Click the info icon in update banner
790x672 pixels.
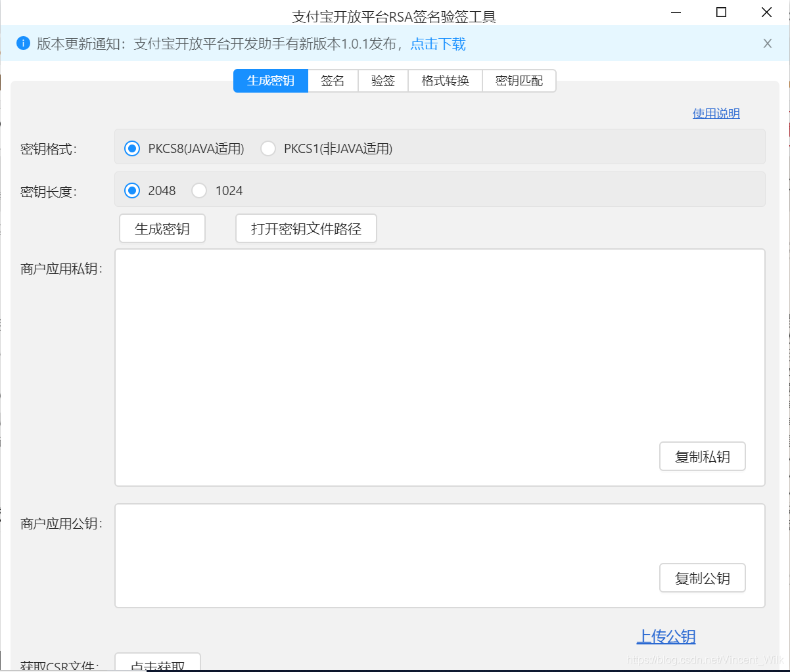tap(23, 43)
